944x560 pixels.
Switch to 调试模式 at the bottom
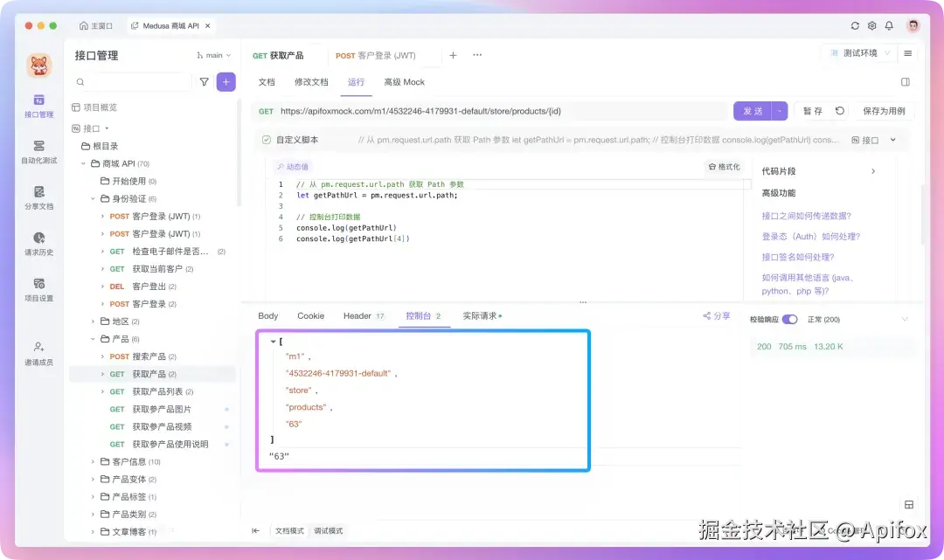pos(328,530)
